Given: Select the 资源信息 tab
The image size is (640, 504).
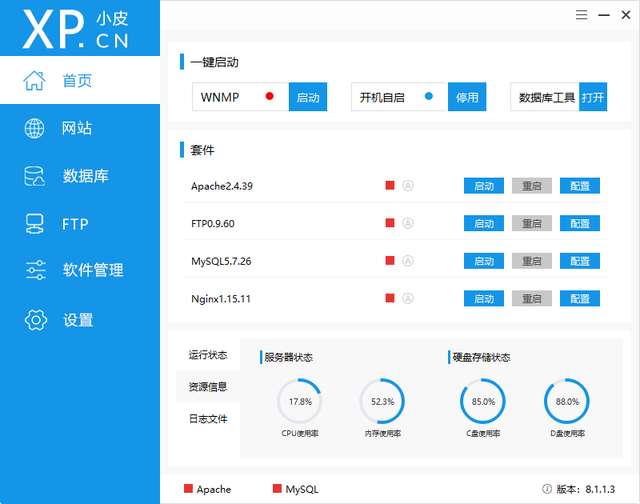Looking at the screenshot, I should coord(208,386).
